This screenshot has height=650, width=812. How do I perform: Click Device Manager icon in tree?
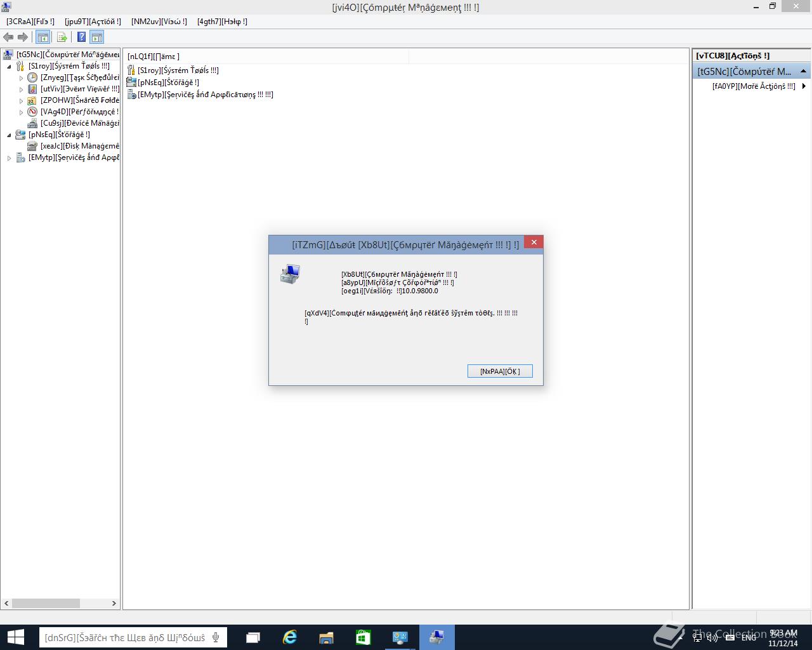click(32, 123)
